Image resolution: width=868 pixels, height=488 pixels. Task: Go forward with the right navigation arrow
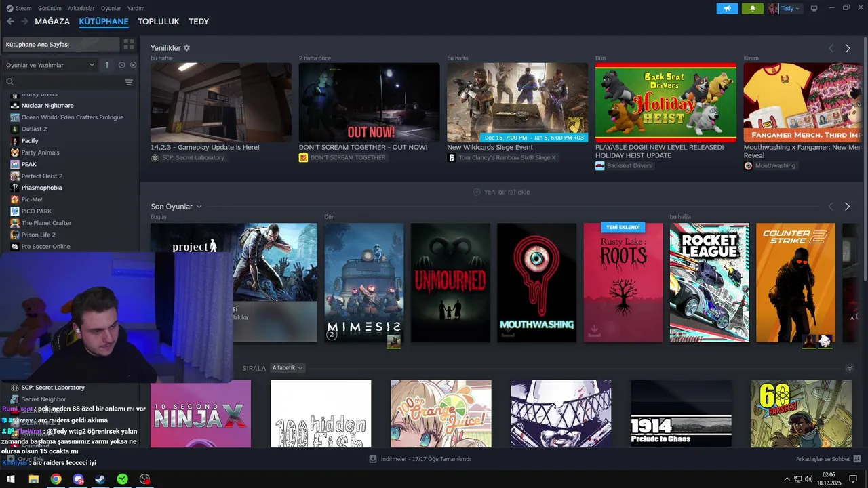[24, 22]
